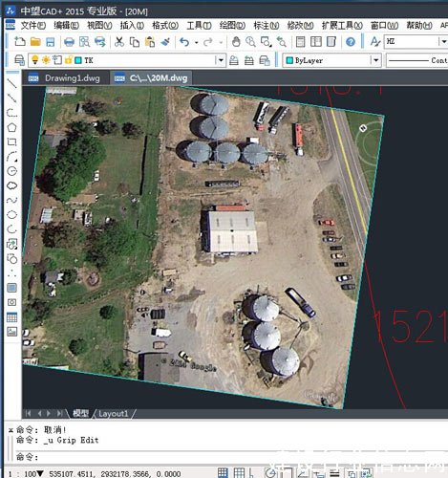Click the Undo arrow icon

(184, 42)
